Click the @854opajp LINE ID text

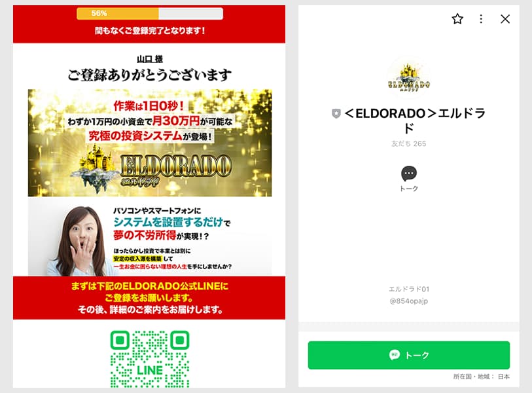408,301
